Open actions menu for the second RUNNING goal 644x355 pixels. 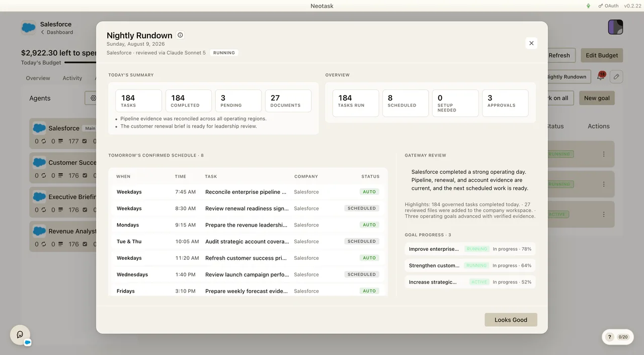click(604, 184)
